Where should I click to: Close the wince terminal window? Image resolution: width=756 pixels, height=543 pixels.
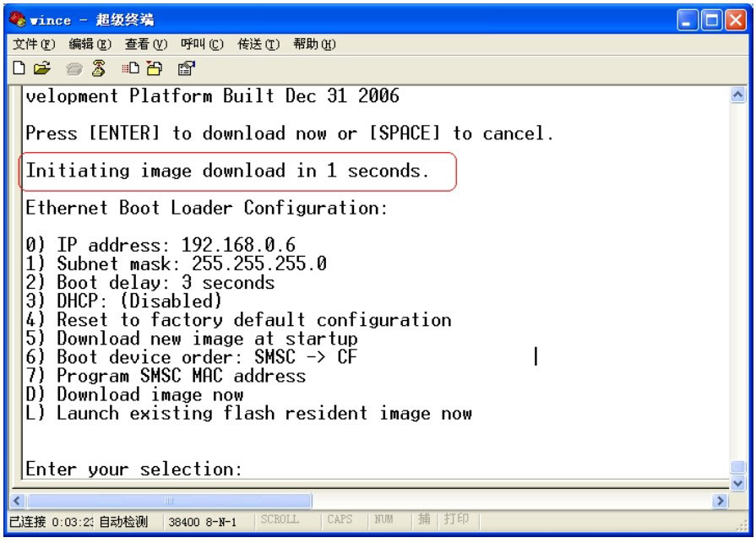coord(736,20)
